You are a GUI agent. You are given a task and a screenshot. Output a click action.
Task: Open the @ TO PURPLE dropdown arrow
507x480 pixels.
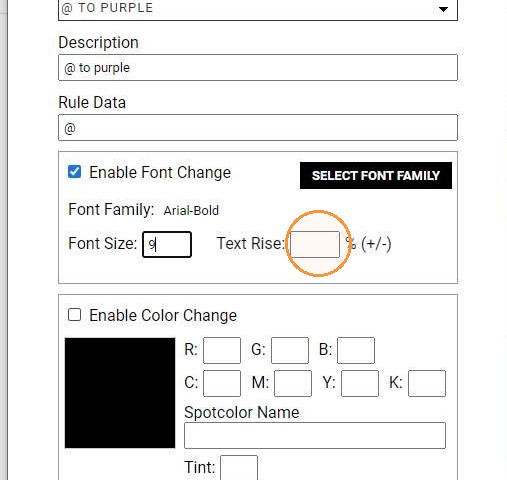443,9
